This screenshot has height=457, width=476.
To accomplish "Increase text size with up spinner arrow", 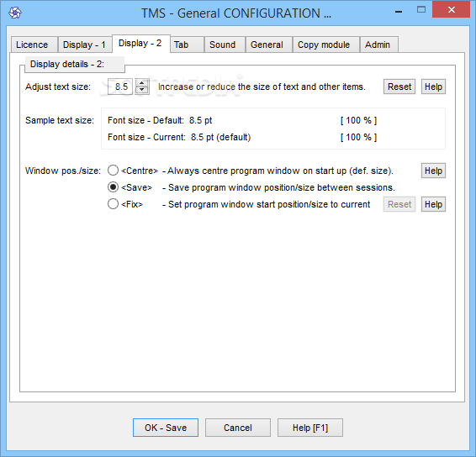I will [142, 83].
